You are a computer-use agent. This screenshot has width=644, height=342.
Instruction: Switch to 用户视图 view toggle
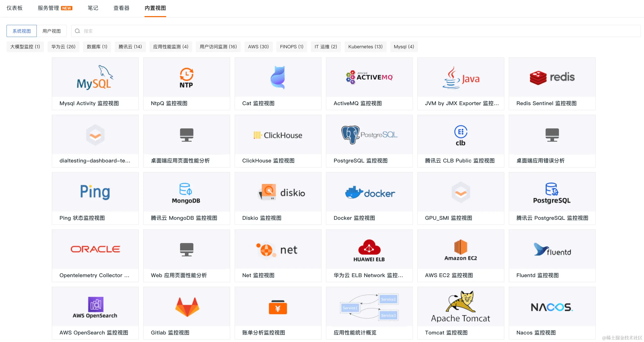click(52, 31)
